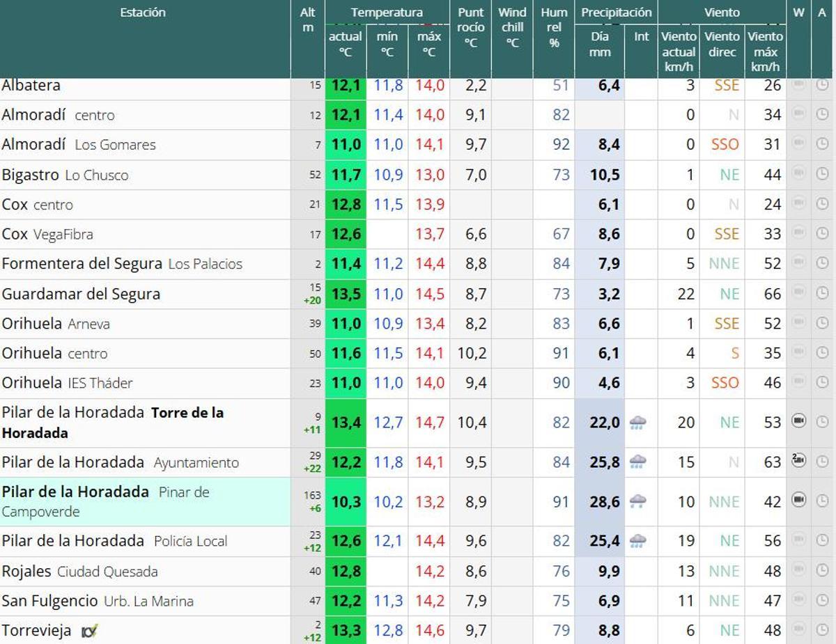The height and width of the screenshot is (644, 836).
Task: Click the Día mm precipitation header
Action: pos(601,42)
